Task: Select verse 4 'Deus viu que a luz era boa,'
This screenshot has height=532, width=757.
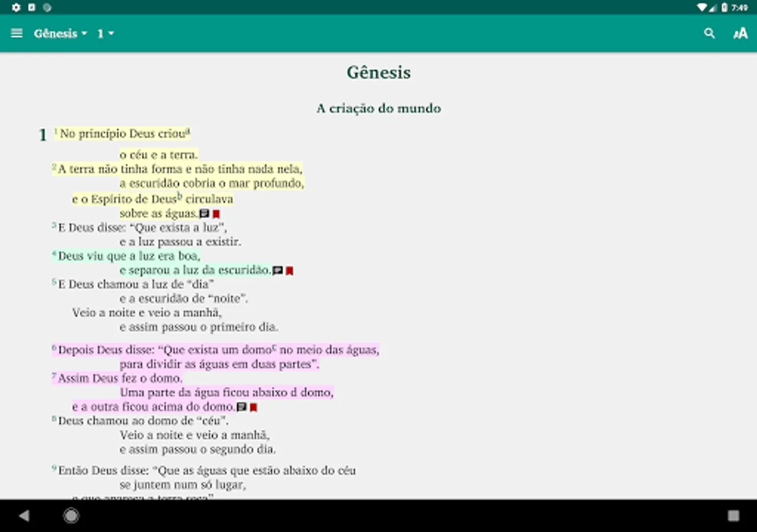Action: [x=127, y=256]
